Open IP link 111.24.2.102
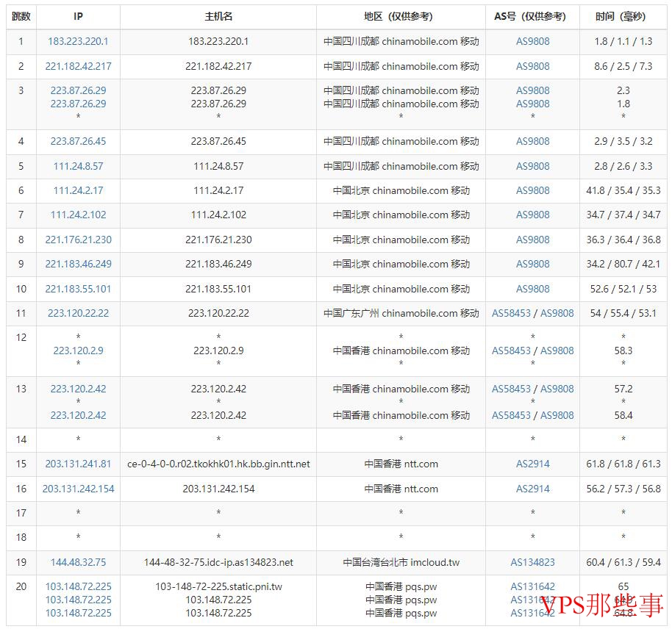Screen dimensions: 672x629 point(78,215)
